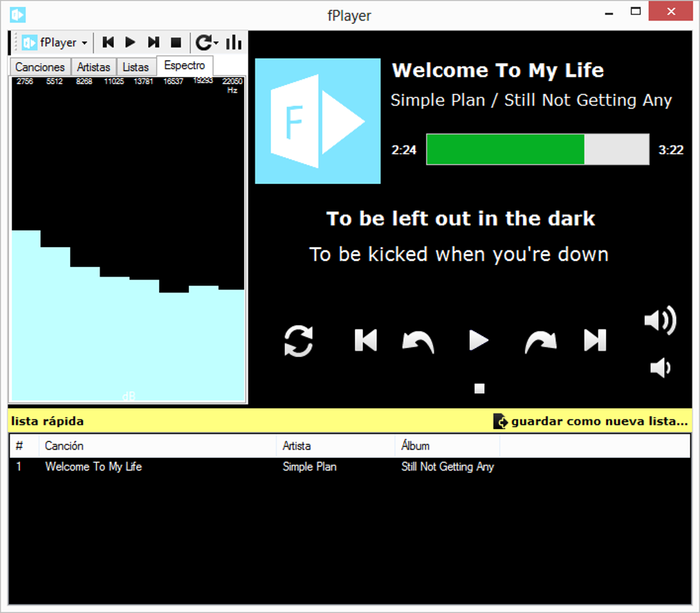Sort by the Álbum column header

(x=447, y=446)
